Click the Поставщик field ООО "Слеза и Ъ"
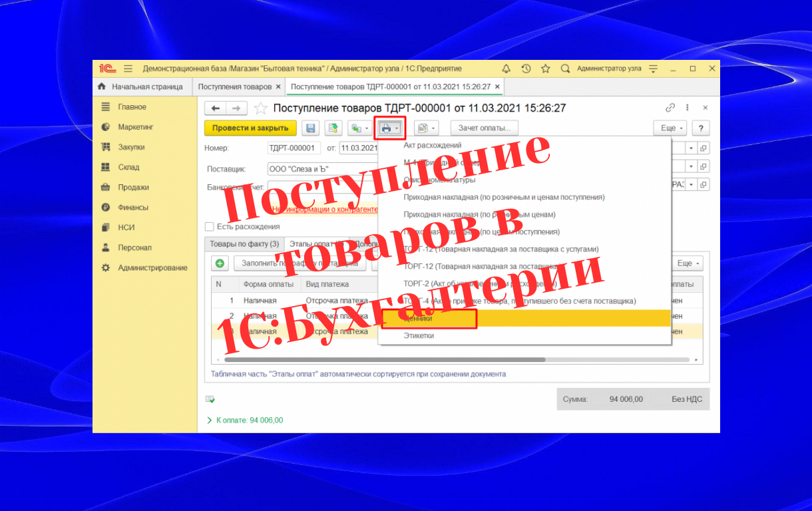 (323, 169)
